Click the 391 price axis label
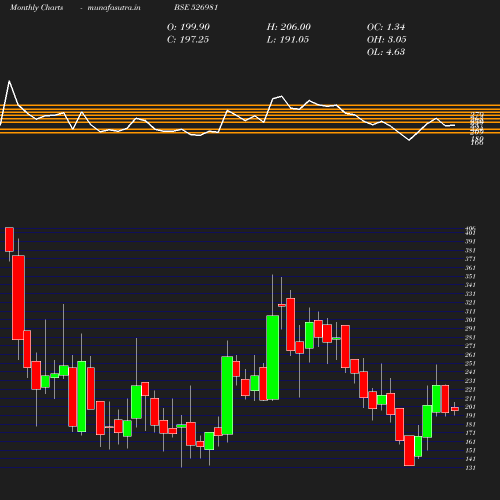Screen dimensions: 500x500 (470, 241)
